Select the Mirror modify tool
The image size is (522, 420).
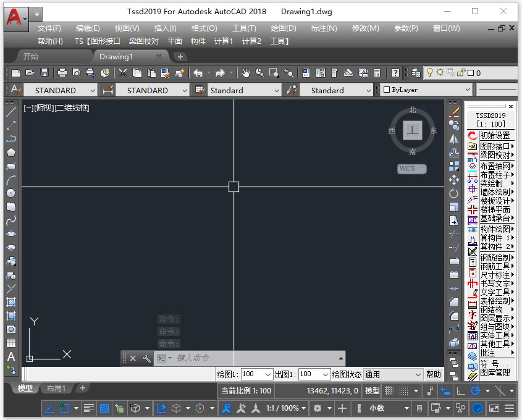point(454,139)
